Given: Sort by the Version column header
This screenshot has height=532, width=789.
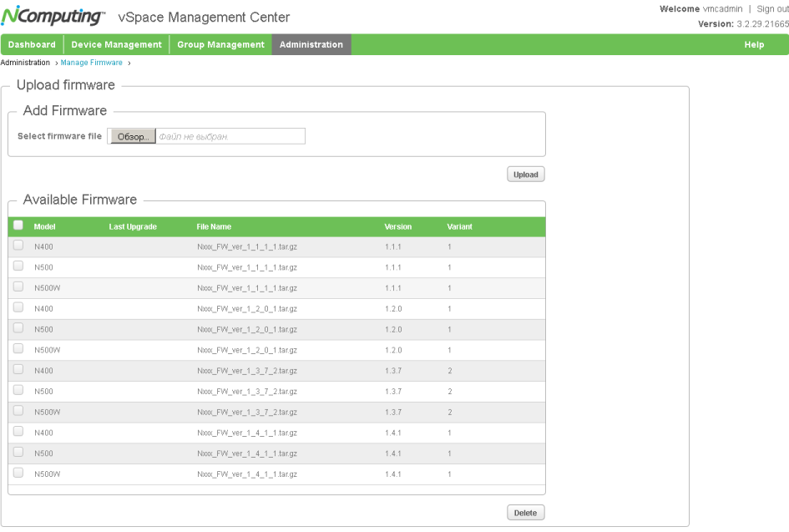Looking at the screenshot, I should tap(398, 226).
